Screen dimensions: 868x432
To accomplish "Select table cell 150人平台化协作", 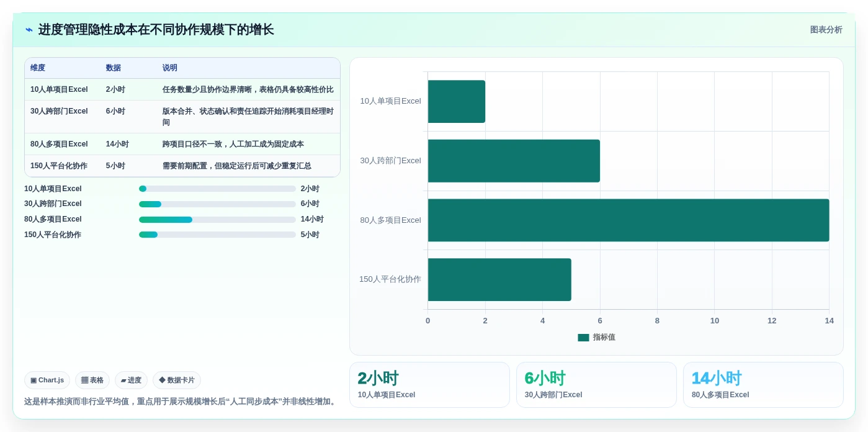I will coord(59,166).
